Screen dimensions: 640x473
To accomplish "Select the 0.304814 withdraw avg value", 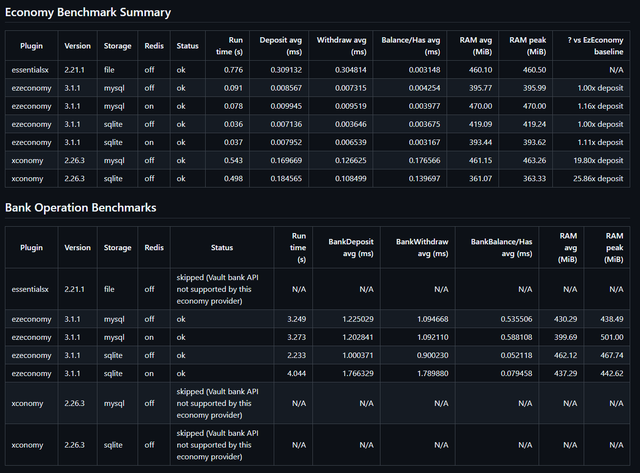I will tap(350, 70).
